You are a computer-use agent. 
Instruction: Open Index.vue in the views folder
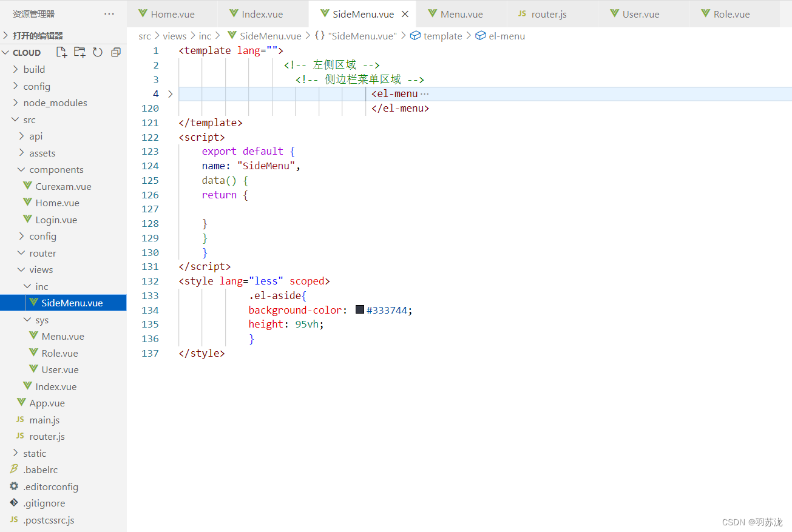click(63, 386)
